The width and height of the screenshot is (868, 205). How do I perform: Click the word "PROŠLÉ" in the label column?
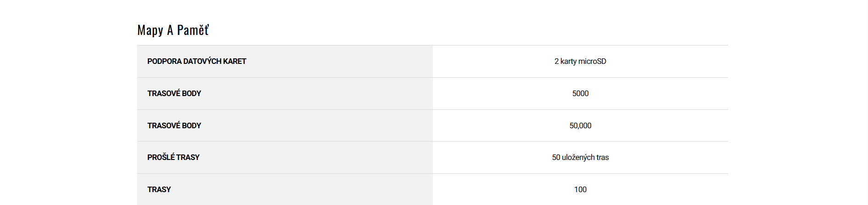coord(161,157)
